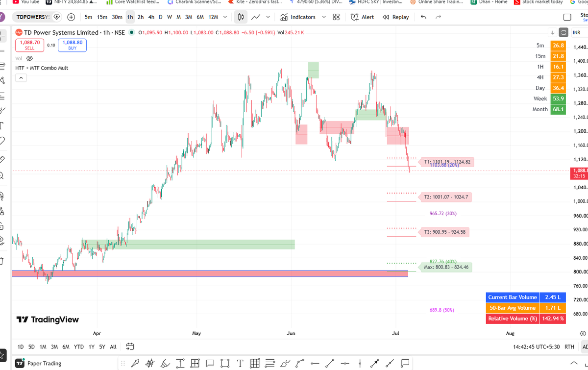Click the alarm clock Alert icon
The width and height of the screenshot is (588, 370).
click(355, 17)
